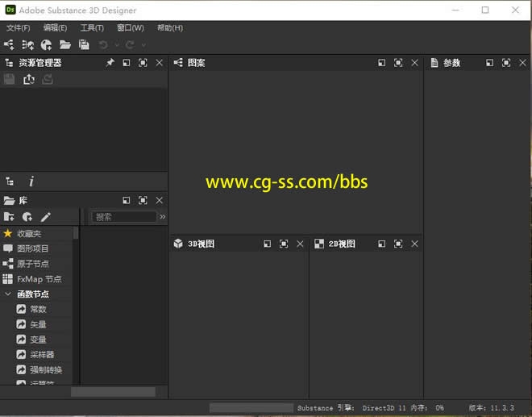Open the 文件(F) menu
The width and height of the screenshot is (532, 417).
18,28
